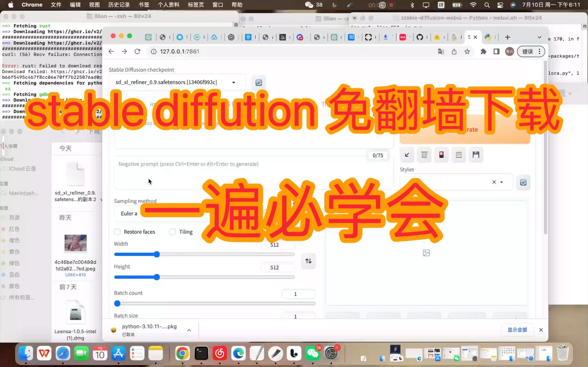
Task: Open a new Chrome tab with plus
Action: pos(507,37)
